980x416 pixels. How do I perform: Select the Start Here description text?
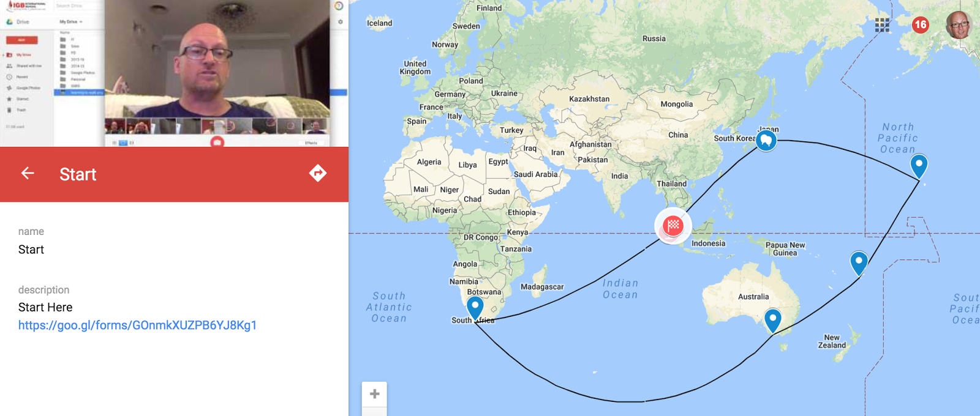(x=45, y=307)
